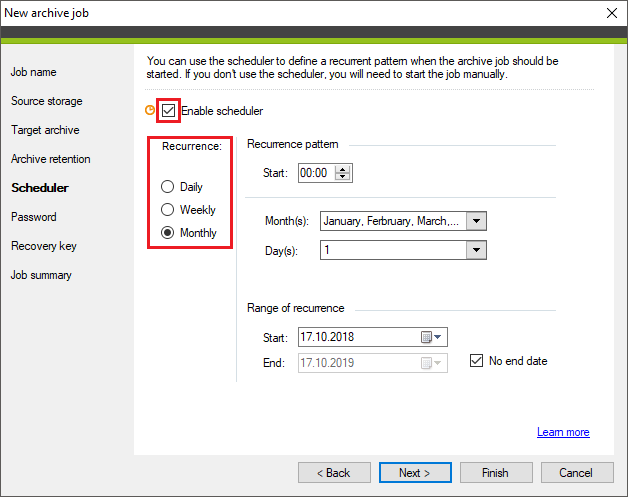Go to the Source storage step
Screen dimensions: 628x497
[x=47, y=101]
